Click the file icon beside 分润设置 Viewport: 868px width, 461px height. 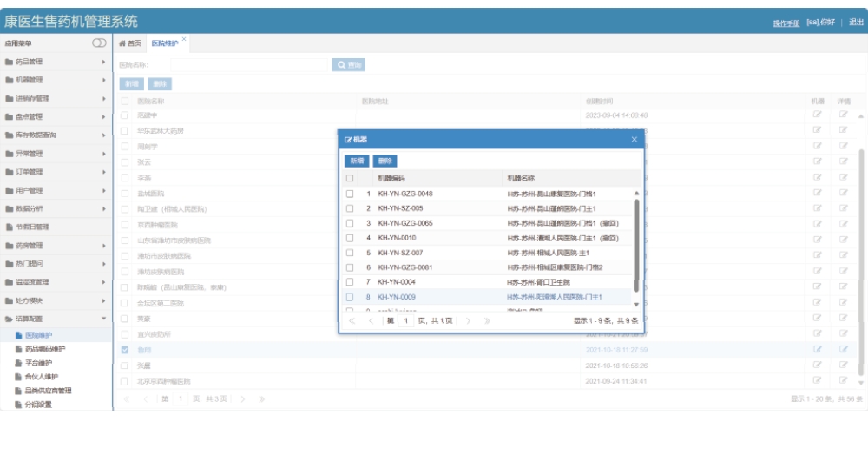click(19, 405)
